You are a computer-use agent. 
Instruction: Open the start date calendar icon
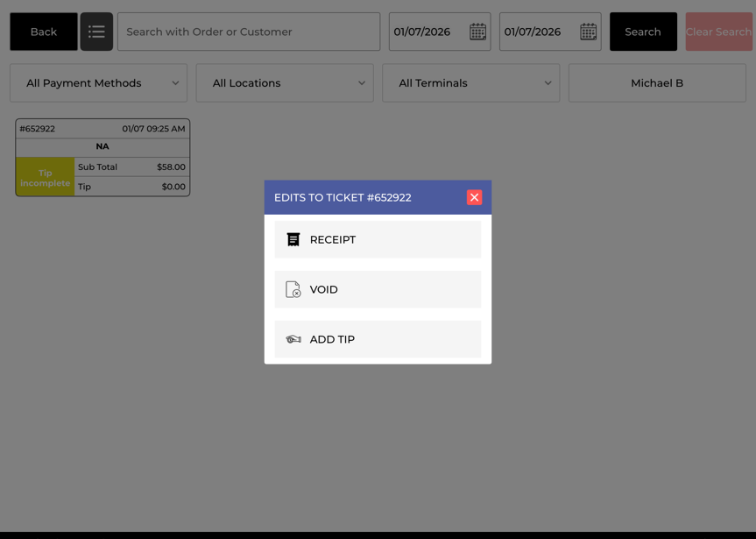pos(477,32)
